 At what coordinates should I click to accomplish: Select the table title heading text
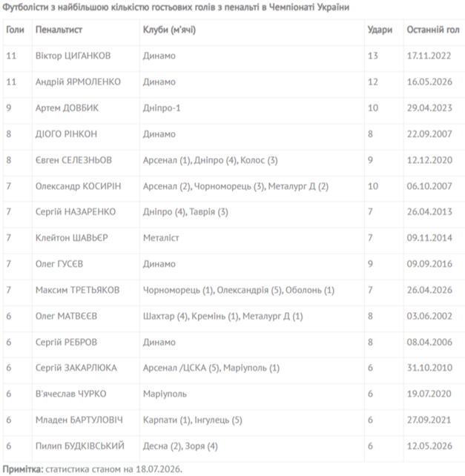(176, 7)
